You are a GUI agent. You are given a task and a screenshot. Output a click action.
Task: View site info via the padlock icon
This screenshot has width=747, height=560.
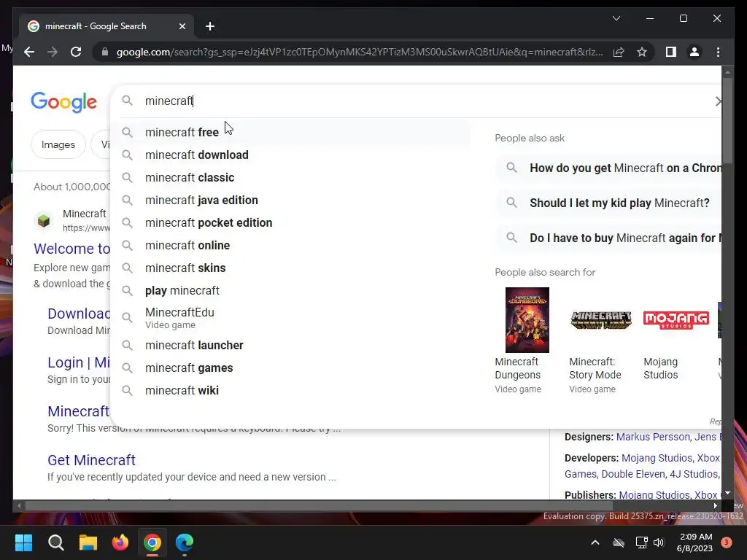point(105,52)
